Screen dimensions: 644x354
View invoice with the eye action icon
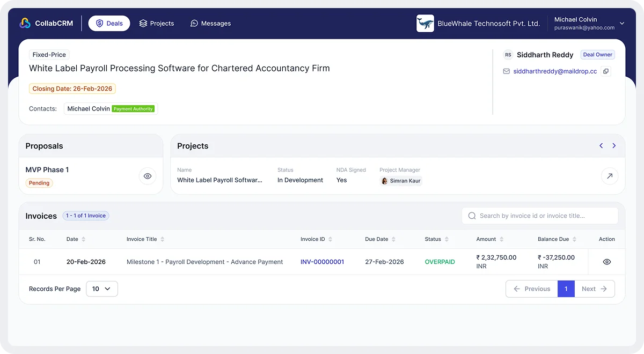pos(607,262)
